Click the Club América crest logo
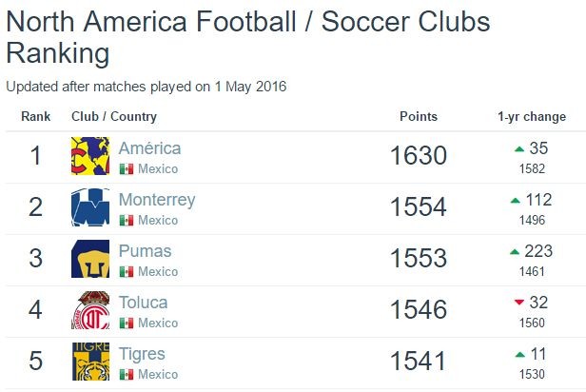The image size is (586, 392). click(90, 156)
